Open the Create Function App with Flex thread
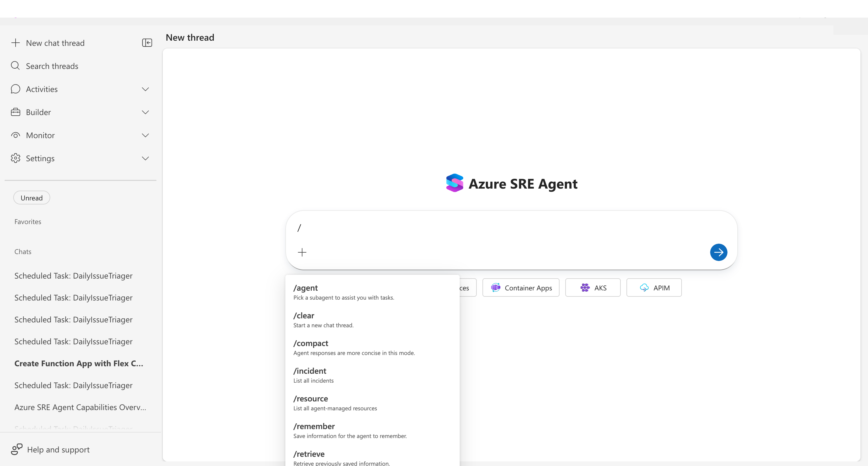The width and height of the screenshot is (868, 466). 79,363
